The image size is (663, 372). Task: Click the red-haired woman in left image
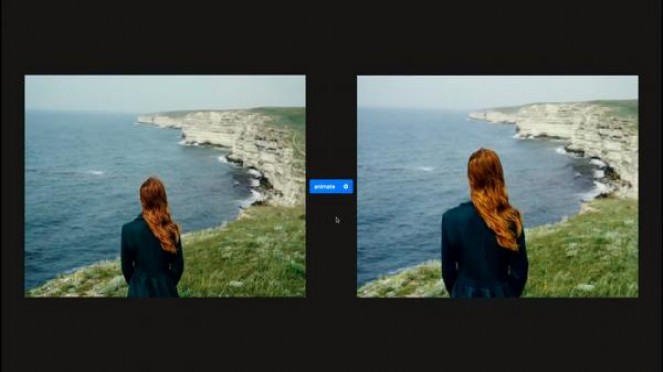(153, 238)
